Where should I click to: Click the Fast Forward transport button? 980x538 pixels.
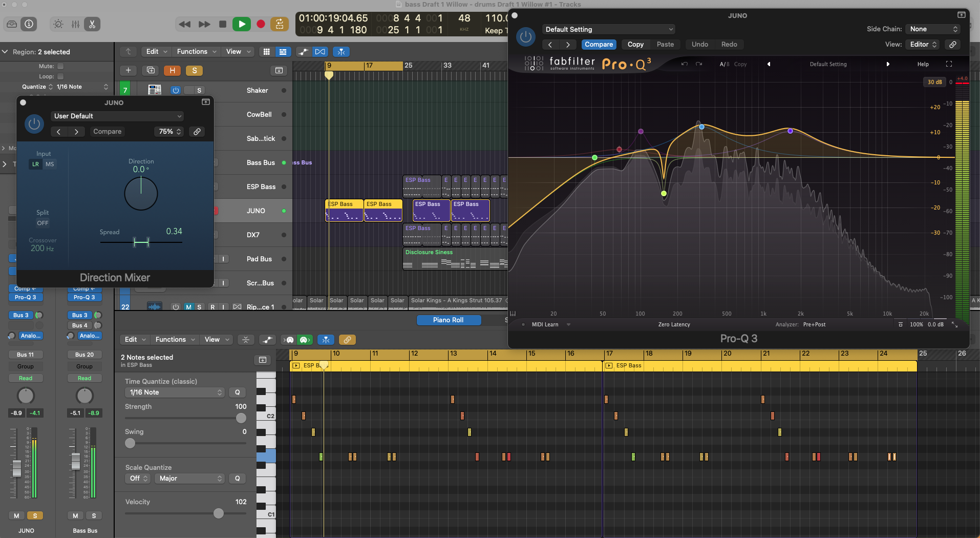click(204, 24)
